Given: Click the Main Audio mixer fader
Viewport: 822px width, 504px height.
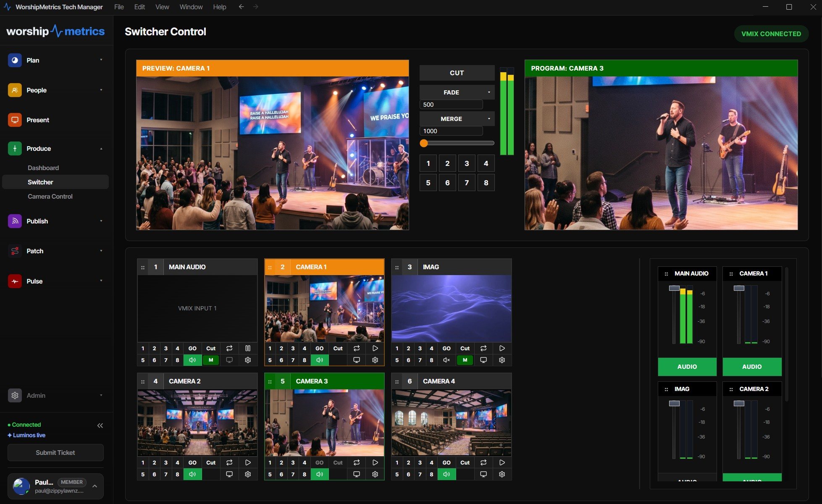Looking at the screenshot, I should point(674,288).
